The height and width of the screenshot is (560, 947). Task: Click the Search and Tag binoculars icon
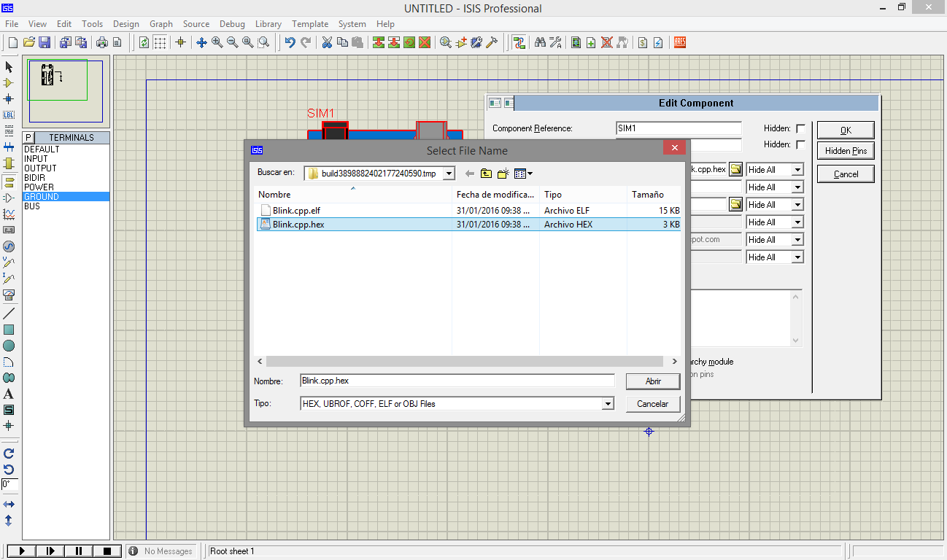click(x=540, y=42)
